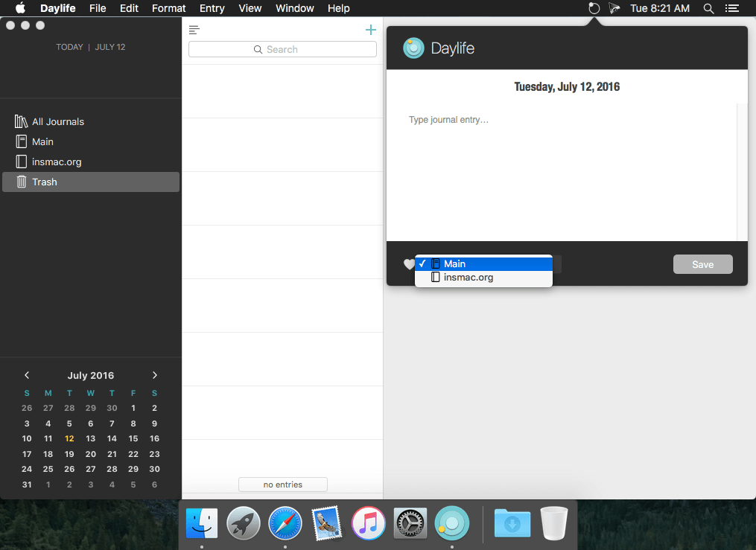Toggle the entry list sort icon
Viewport: 756px width, 550px height.
point(194,30)
